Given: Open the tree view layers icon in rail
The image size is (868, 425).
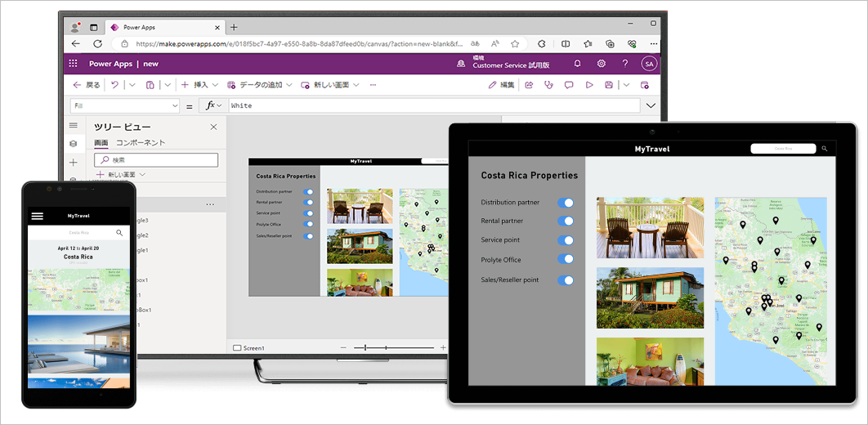Looking at the screenshot, I should point(73,144).
